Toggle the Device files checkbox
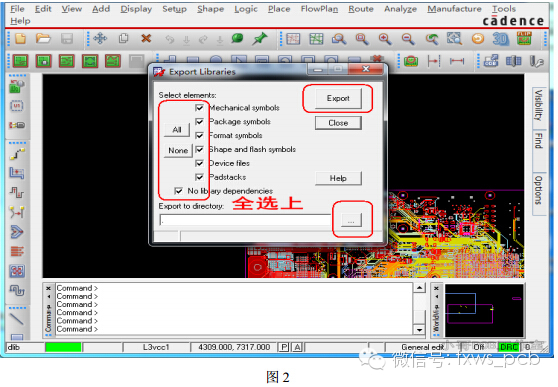 tap(199, 163)
